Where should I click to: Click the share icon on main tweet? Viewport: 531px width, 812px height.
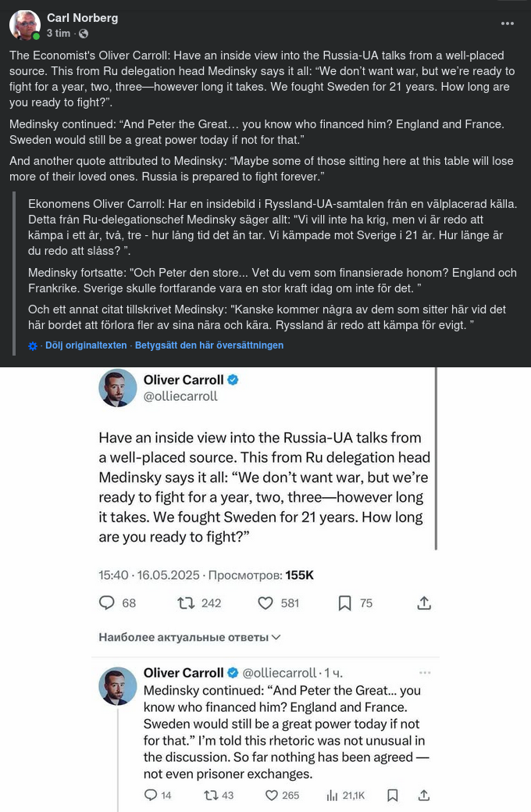424,603
